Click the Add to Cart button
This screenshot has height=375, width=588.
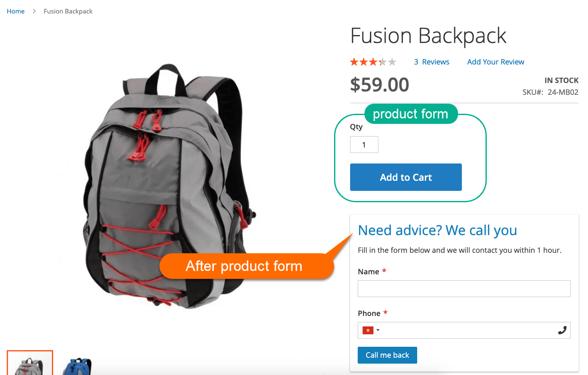tap(406, 177)
